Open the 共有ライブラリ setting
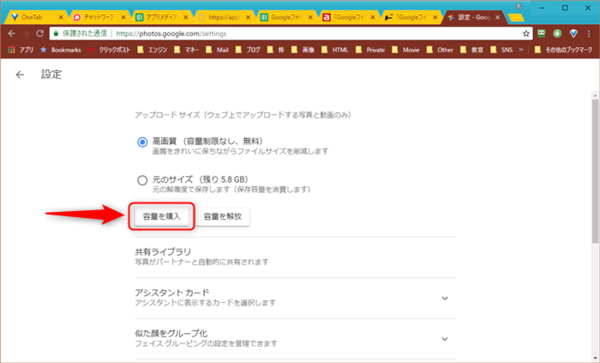Image resolution: width=600 pixels, height=363 pixels. pos(295,257)
